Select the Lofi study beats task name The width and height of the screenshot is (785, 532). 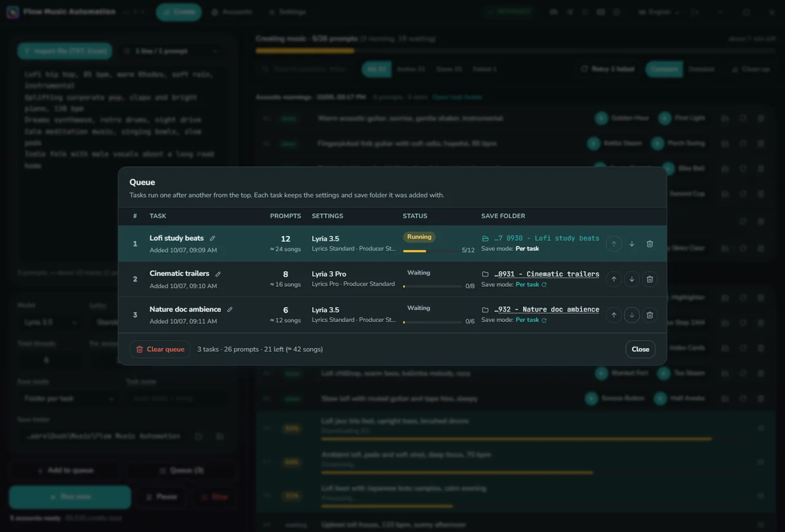point(177,238)
